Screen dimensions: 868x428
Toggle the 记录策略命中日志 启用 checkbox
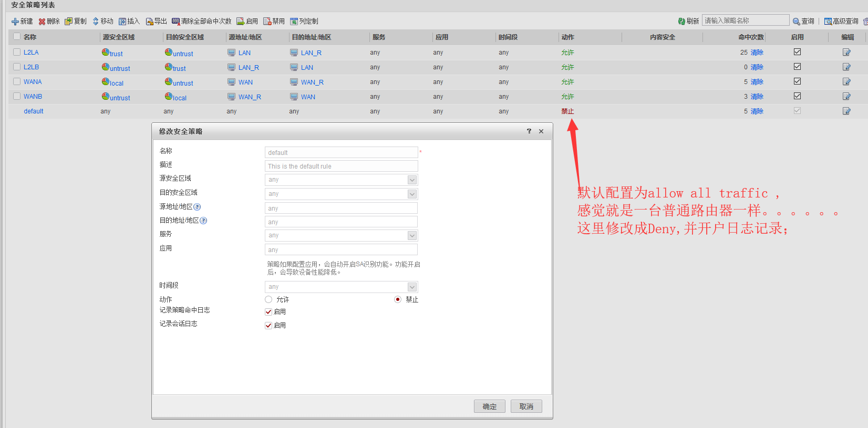pos(268,312)
